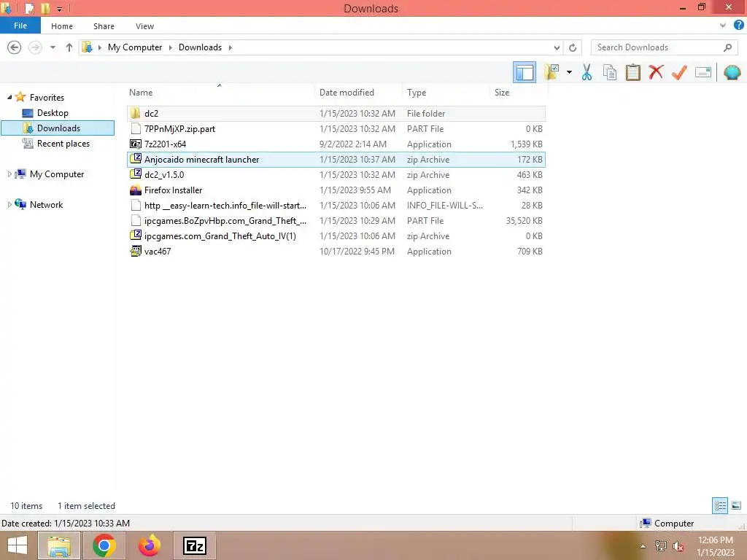The width and height of the screenshot is (747, 560).
Task: Select ipcgames.BoZpvHbp.com_Grand_Theft PART file
Action: (336, 220)
